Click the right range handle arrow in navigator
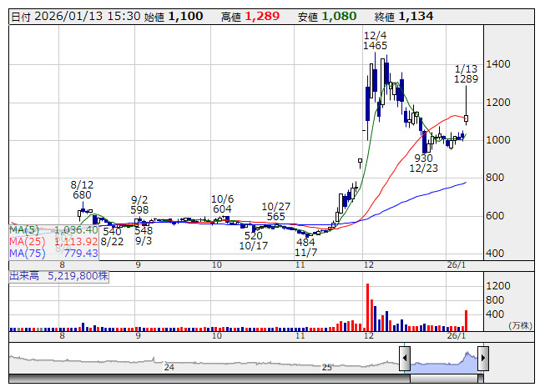The width and height of the screenshot is (545, 392). coord(482,359)
